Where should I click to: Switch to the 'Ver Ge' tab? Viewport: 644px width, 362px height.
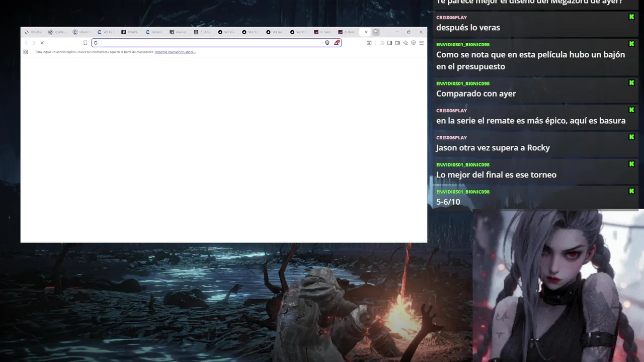275,32
